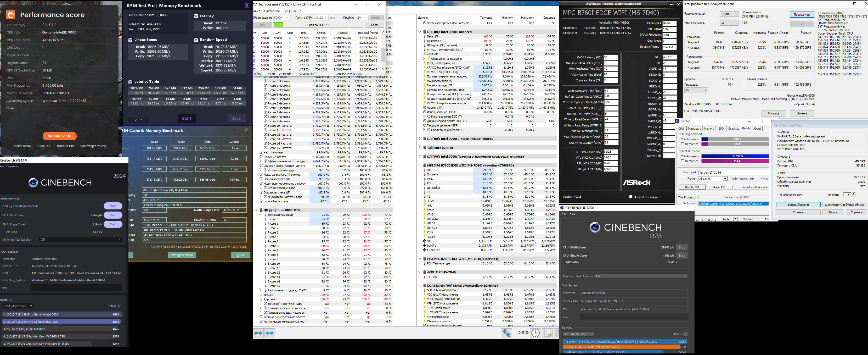Switch to the Memory tab in CPU-Z
The height and width of the screenshot is (355, 868).
[x=709, y=129]
